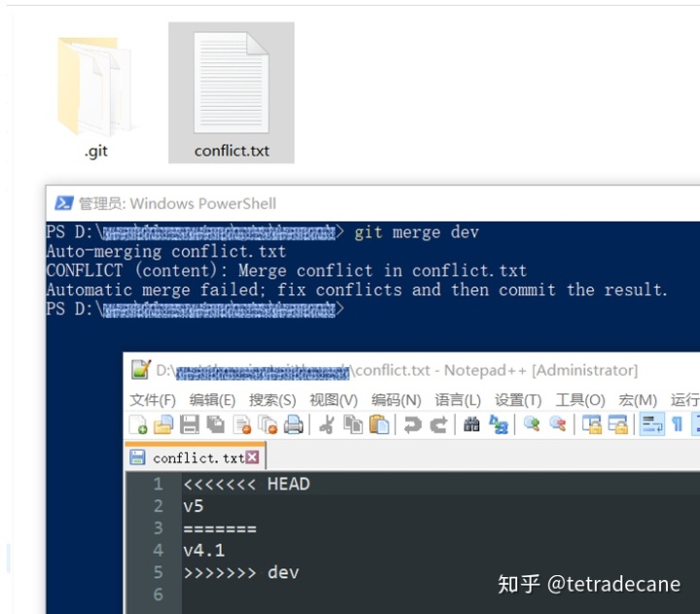
Task: Click the 'CONFLICT (content)' PowerShell output line
Action: point(287,271)
